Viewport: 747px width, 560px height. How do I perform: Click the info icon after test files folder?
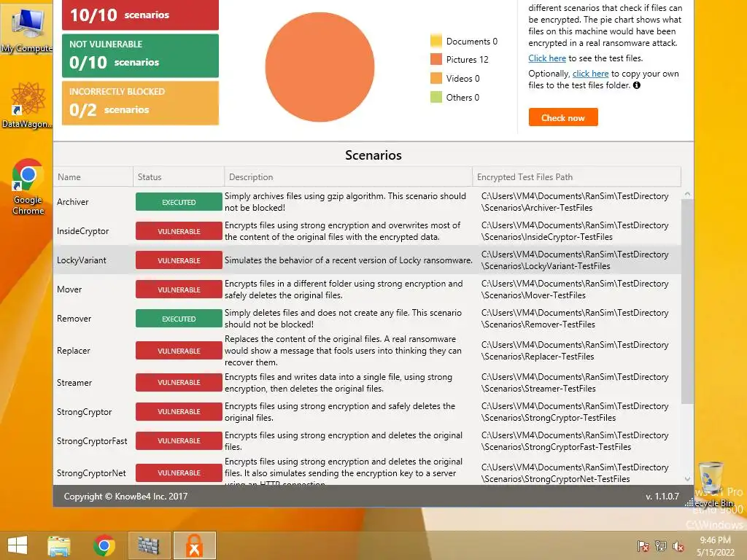(636, 85)
